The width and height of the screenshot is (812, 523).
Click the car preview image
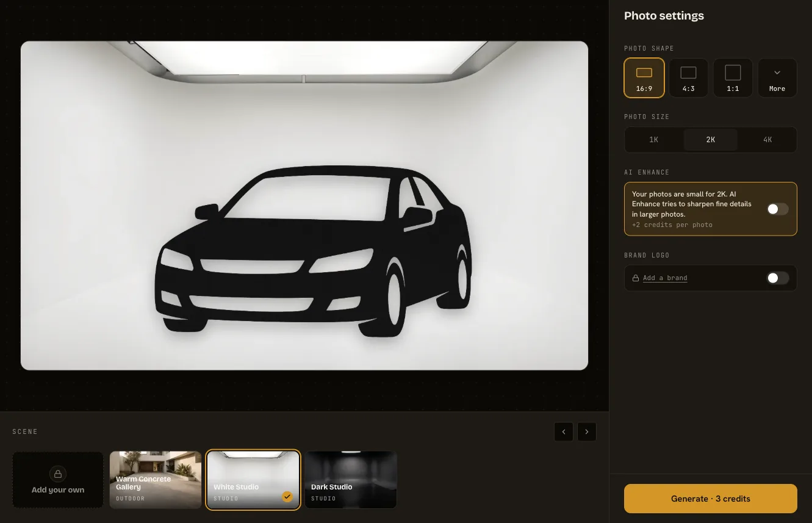[304, 206]
